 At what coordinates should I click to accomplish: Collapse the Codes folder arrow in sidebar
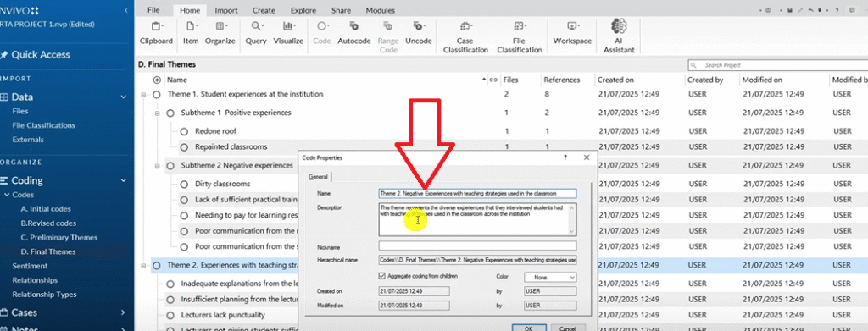coord(7,195)
